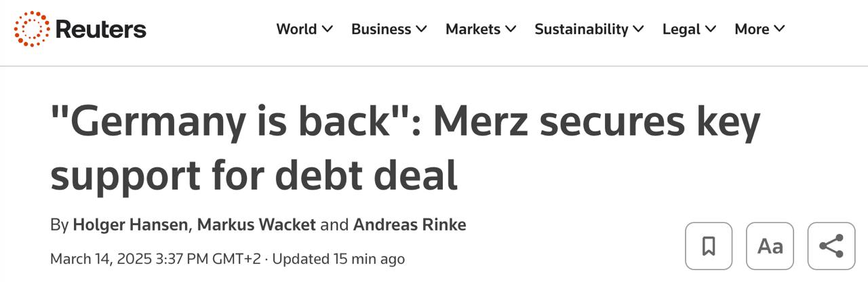View author Holger Hansen's profile
The width and height of the screenshot is (868, 282).
[132, 225]
